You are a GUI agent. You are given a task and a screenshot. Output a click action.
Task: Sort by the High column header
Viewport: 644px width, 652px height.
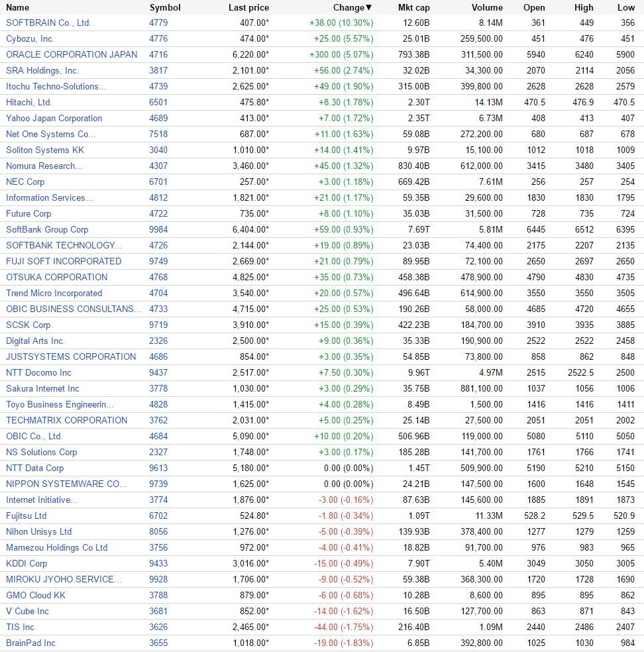pyautogui.click(x=584, y=7)
